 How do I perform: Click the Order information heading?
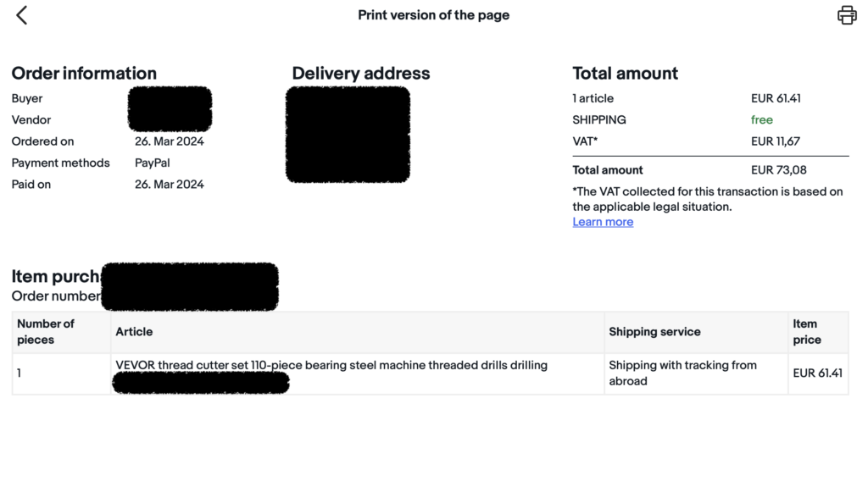point(84,73)
